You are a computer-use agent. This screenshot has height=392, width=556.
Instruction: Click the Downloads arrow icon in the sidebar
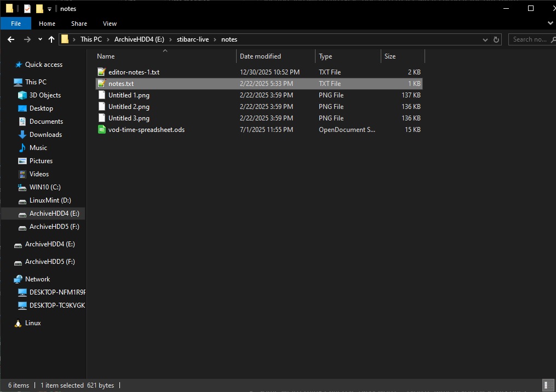[x=22, y=135]
